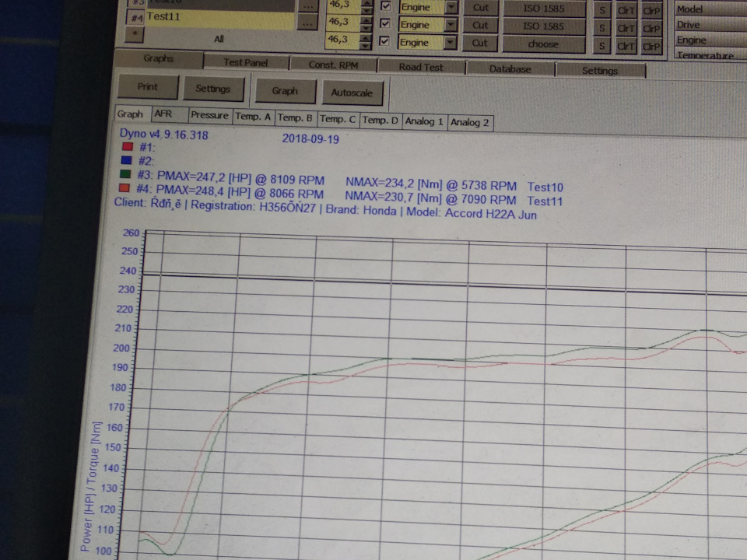Click the PMAX=248,4 [HP] @ 8066 RPM text
Screen dimensions: 747x560
click(240, 192)
